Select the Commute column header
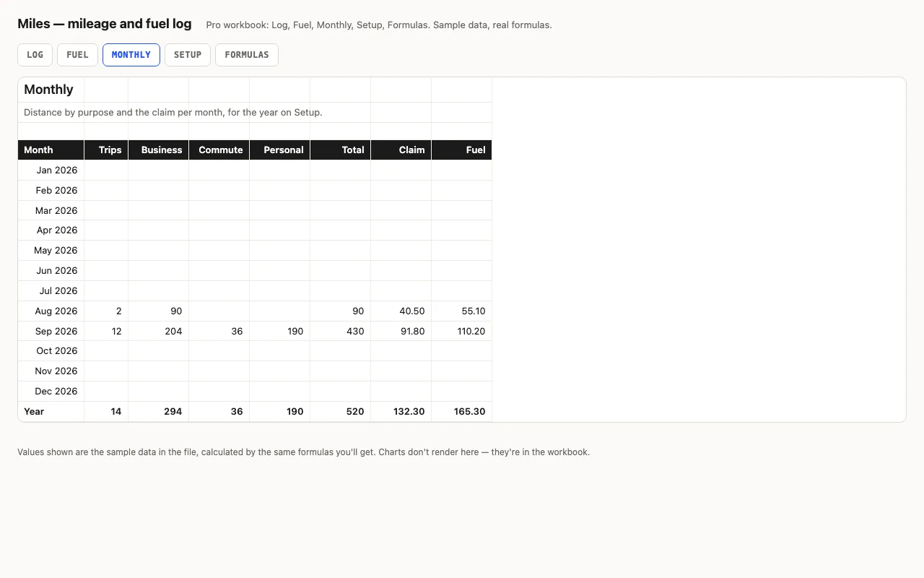This screenshot has height=578, width=924. [x=219, y=150]
